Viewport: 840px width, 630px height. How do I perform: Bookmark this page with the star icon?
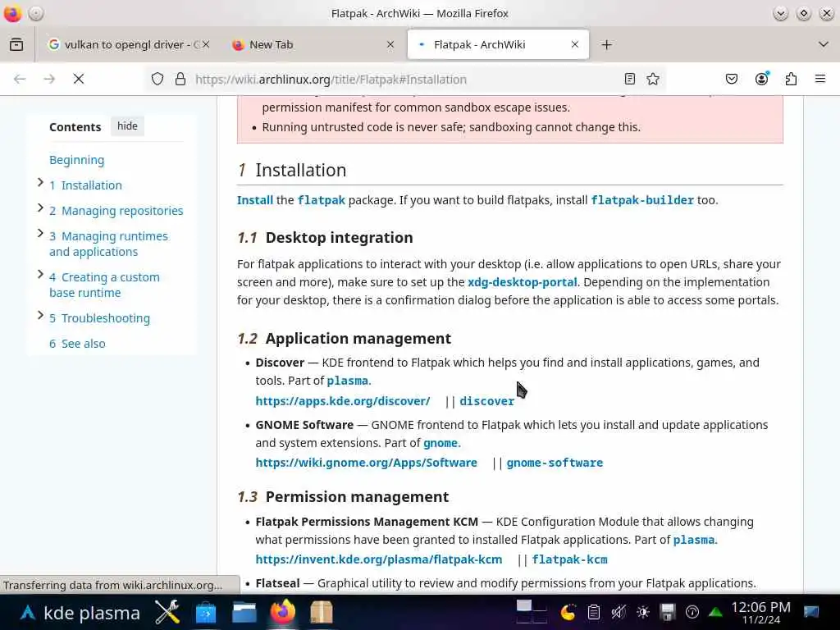pyautogui.click(x=653, y=80)
